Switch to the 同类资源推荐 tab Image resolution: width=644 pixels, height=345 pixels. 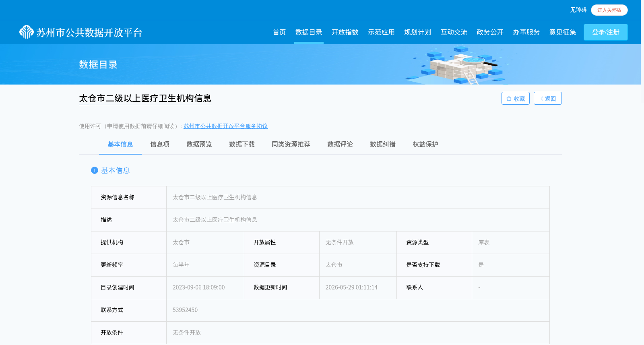pos(291,144)
